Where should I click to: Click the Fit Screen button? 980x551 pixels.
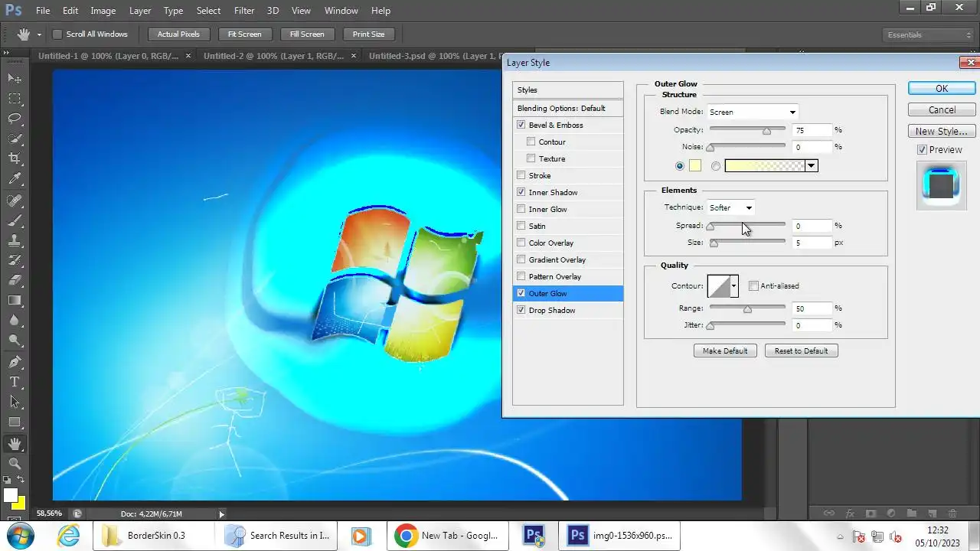[x=245, y=34]
